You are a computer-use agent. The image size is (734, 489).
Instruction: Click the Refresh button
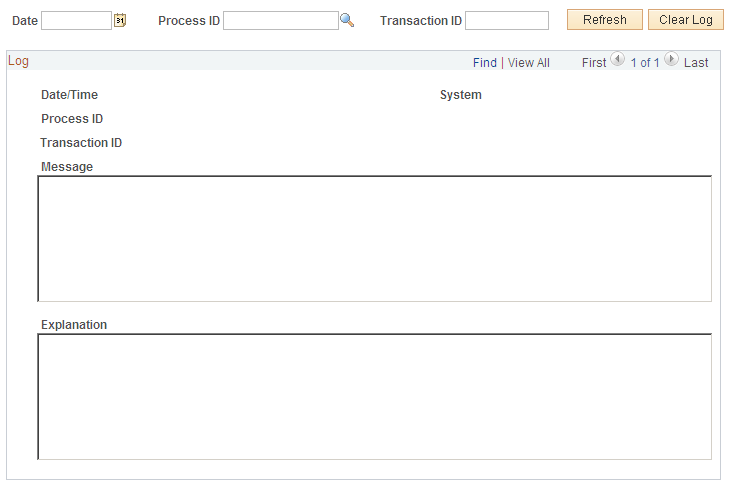coord(605,20)
